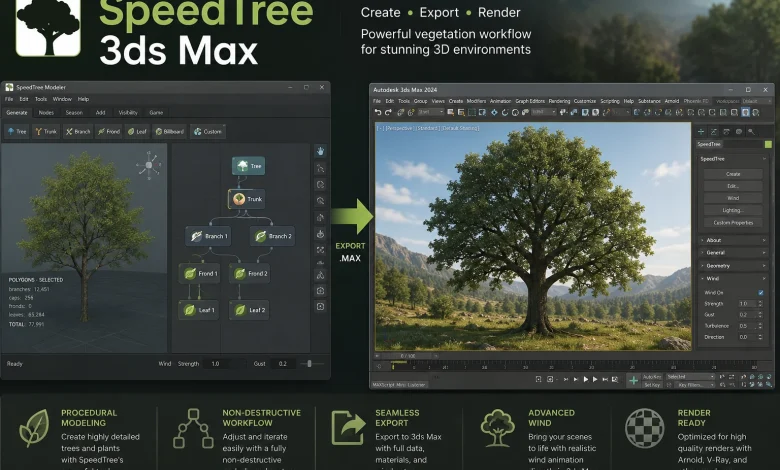Image resolution: width=780 pixels, height=470 pixels.
Task: Select the Billboard generator button
Action: click(x=169, y=132)
